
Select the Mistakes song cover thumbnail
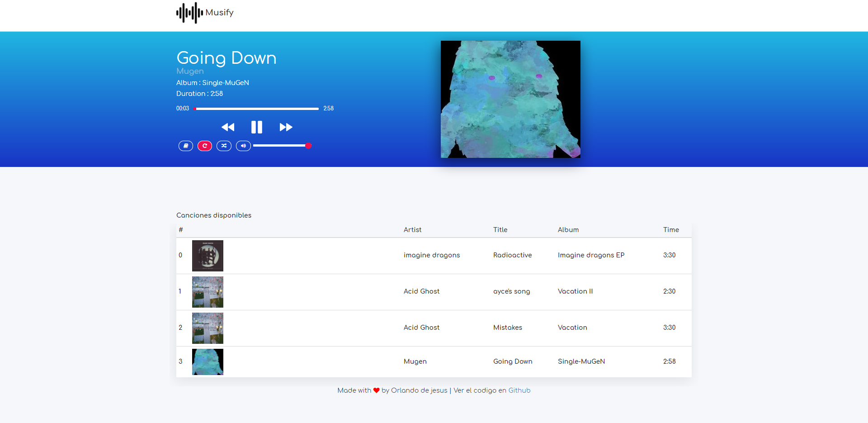(208, 328)
